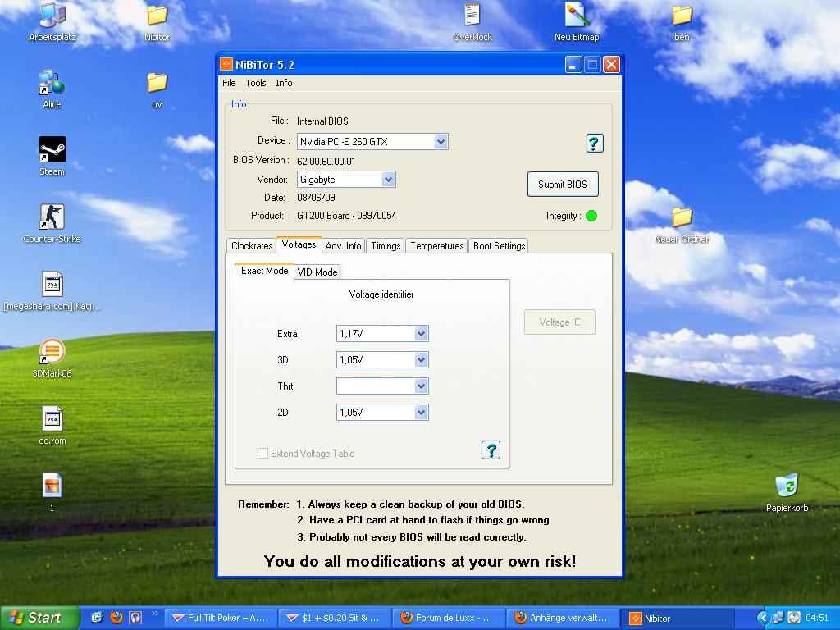Toggle the Extend Voltage Table checkbox

tap(262, 453)
